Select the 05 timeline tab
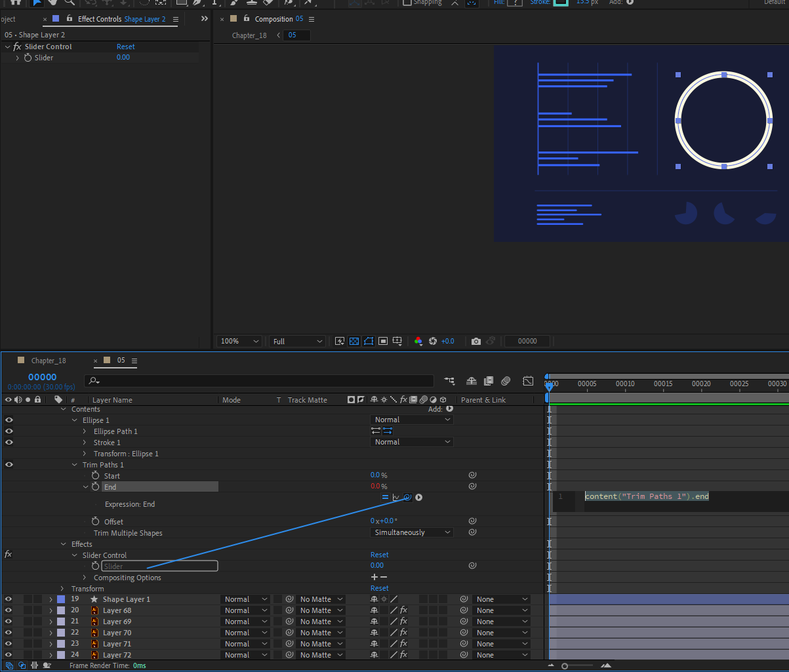This screenshot has width=789, height=672. point(121,361)
